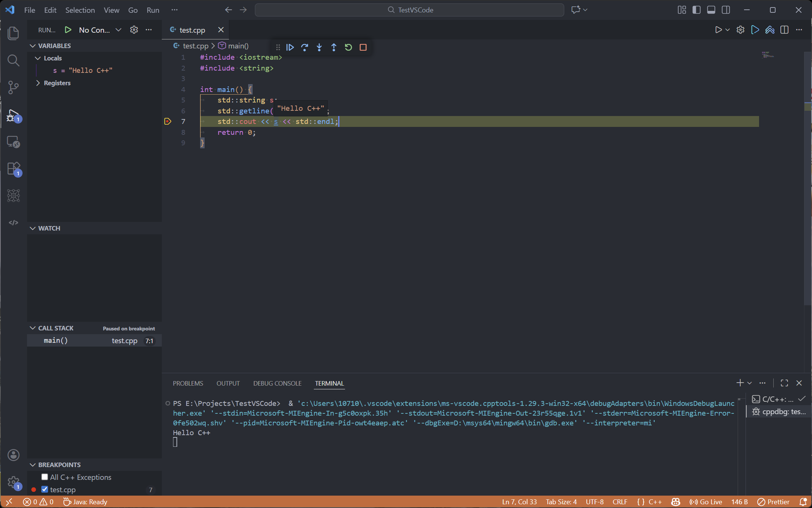The image size is (812, 508).
Task: Click the TestVSCode command center search box
Action: tap(409, 10)
